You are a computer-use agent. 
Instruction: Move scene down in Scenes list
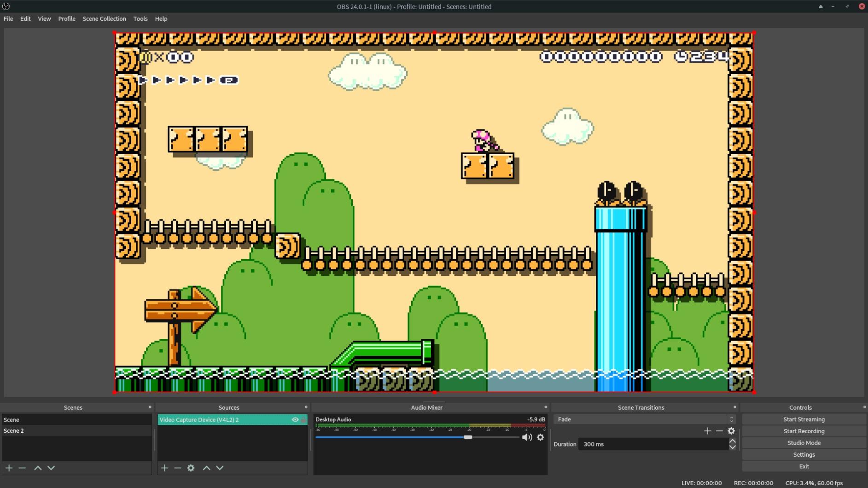click(x=51, y=468)
